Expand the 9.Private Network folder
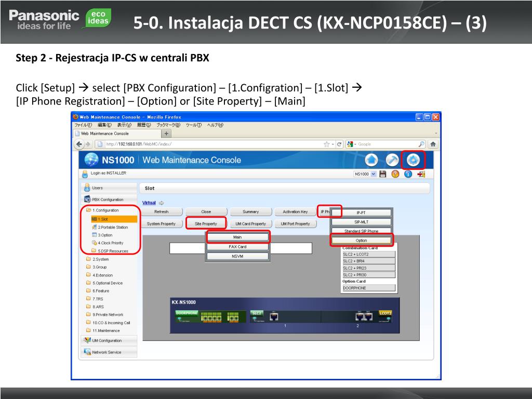The image size is (532, 399). (x=105, y=314)
